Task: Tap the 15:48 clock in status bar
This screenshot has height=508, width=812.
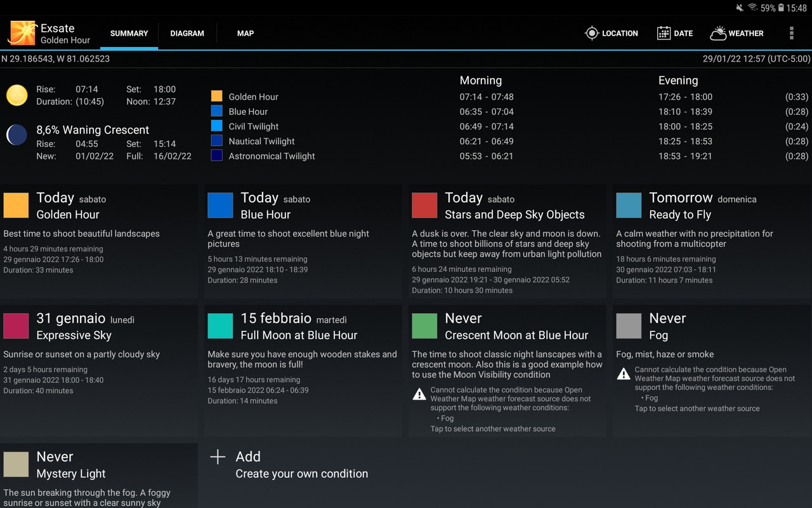Action: (x=797, y=8)
